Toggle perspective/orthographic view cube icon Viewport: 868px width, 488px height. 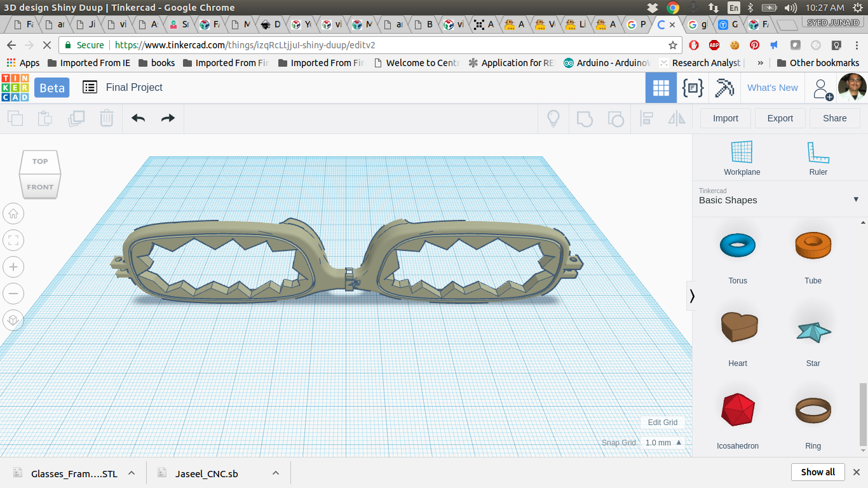(x=13, y=320)
